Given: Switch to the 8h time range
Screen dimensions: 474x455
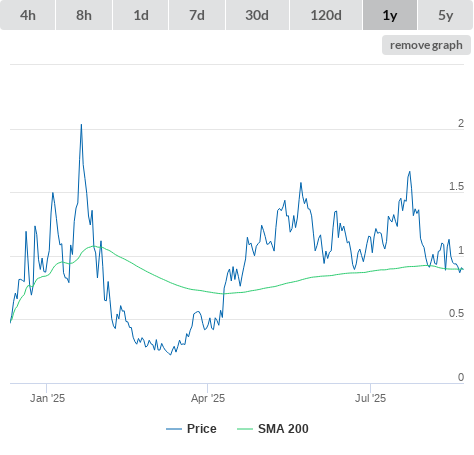Looking at the screenshot, I should click(84, 15).
